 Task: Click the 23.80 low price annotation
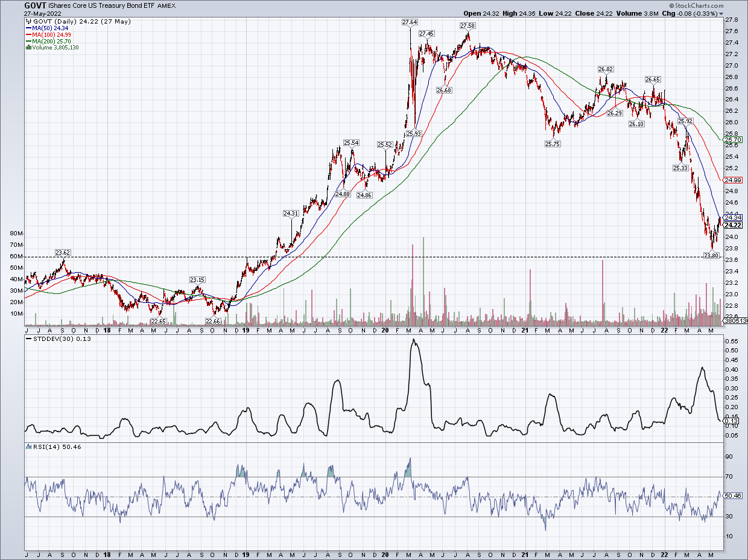pos(712,255)
